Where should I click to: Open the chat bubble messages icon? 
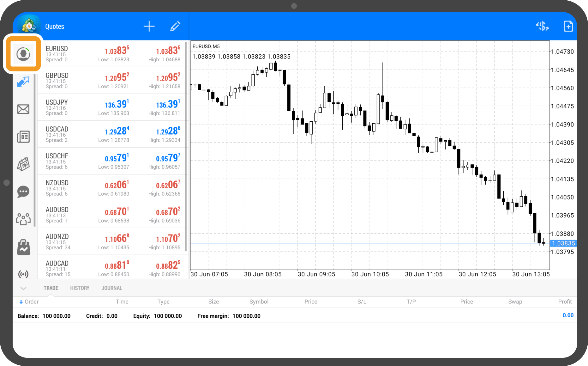tap(23, 192)
